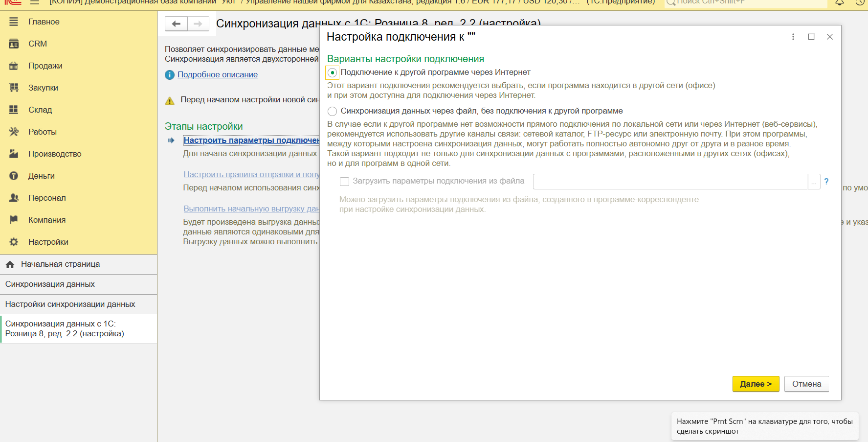The image size is (868, 442).
Task: Switch to Начальная страница tab
Action: (x=60, y=264)
